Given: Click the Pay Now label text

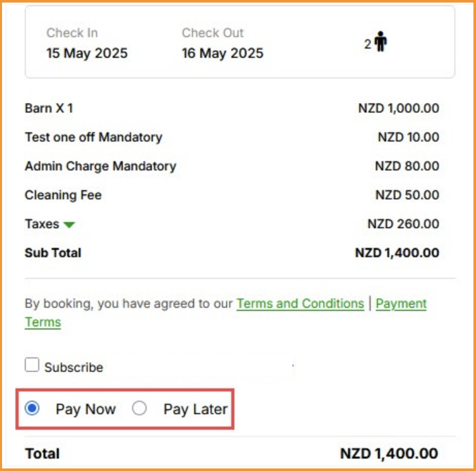Looking at the screenshot, I should (x=86, y=410).
